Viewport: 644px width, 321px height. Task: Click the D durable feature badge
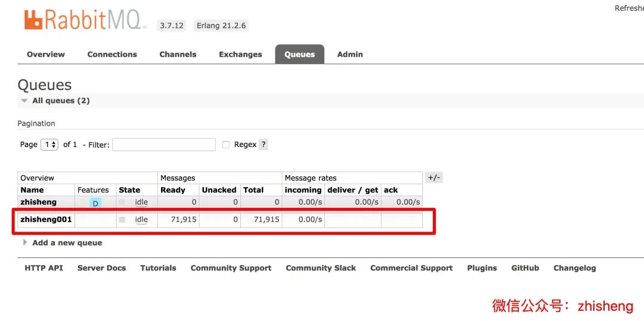coord(95,203)
